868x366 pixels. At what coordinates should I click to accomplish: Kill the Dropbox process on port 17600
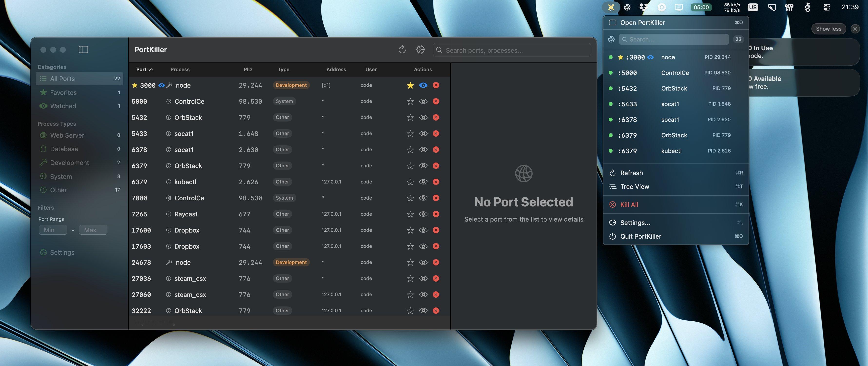436,230
